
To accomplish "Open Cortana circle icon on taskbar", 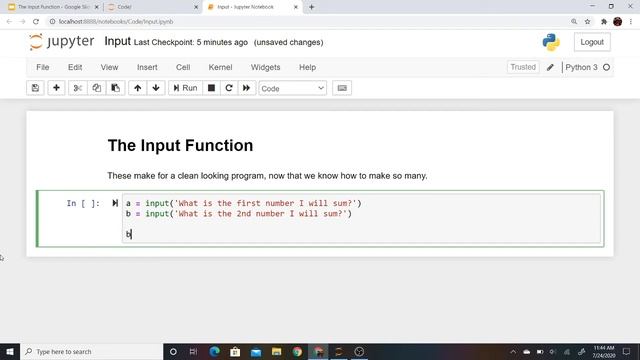I will click(173, 351).
